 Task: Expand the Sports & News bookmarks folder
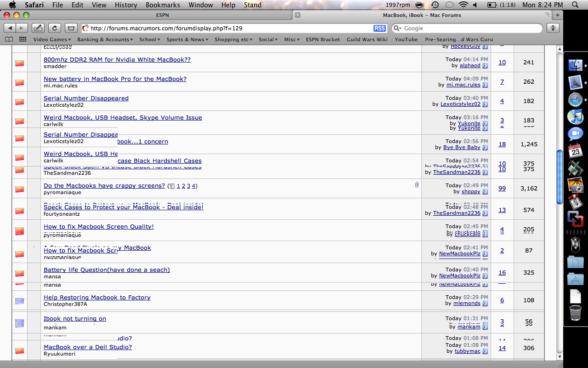[187, 40]
